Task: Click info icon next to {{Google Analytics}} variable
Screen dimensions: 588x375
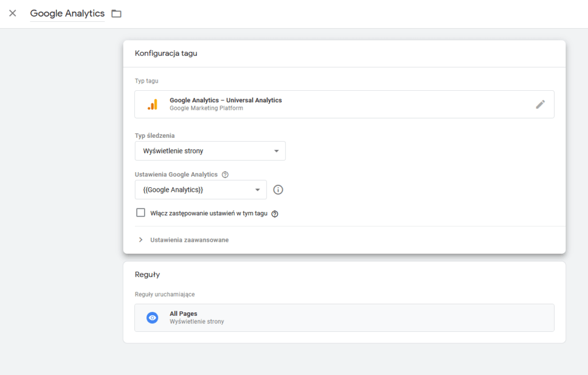Action: pyautogui.click(x=278, y=190)
